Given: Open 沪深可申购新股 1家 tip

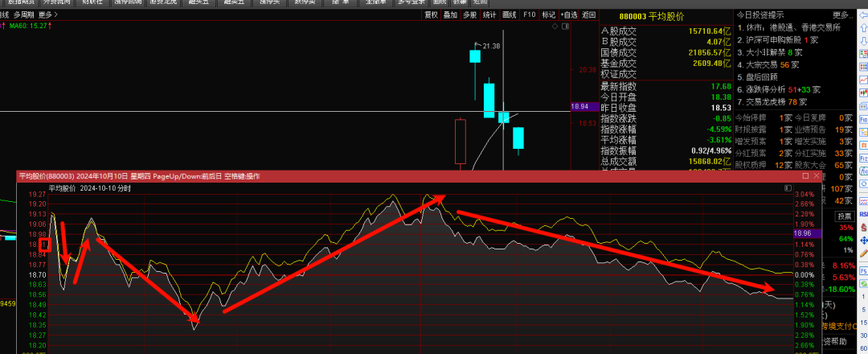Looking at the screenshot, I should tap(778, 40).
